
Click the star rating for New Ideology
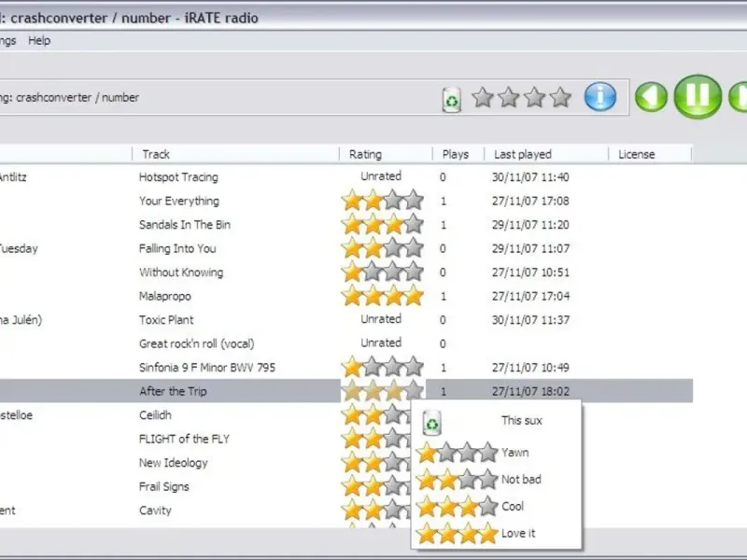376,462
